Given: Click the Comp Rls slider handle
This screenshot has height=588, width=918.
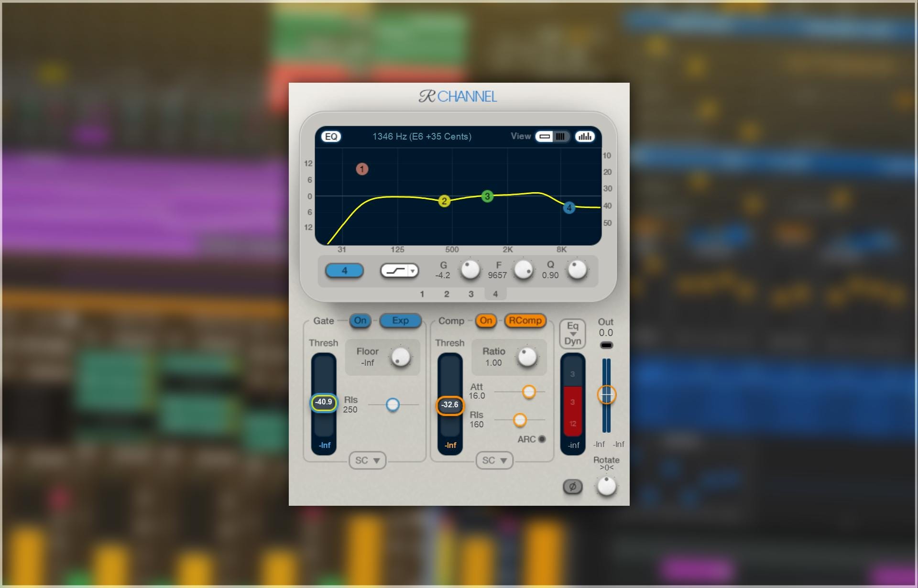Looking at the screenshot, I should tap(520, 420).
